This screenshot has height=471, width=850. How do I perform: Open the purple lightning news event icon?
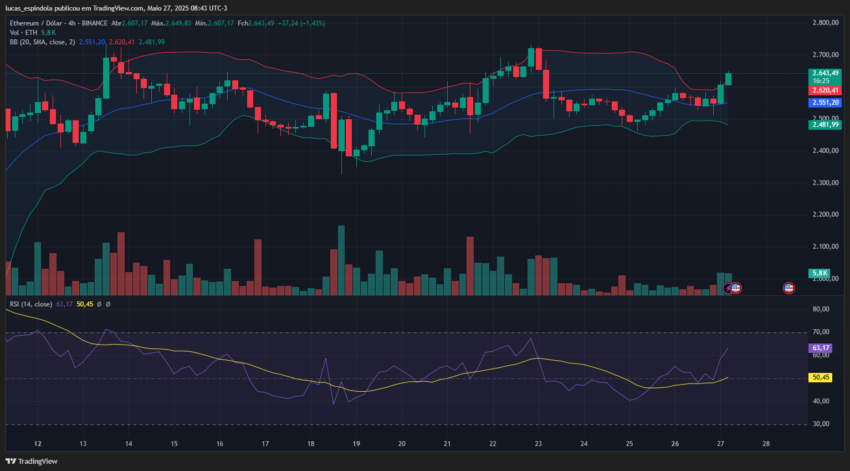(x=727, y=288)
